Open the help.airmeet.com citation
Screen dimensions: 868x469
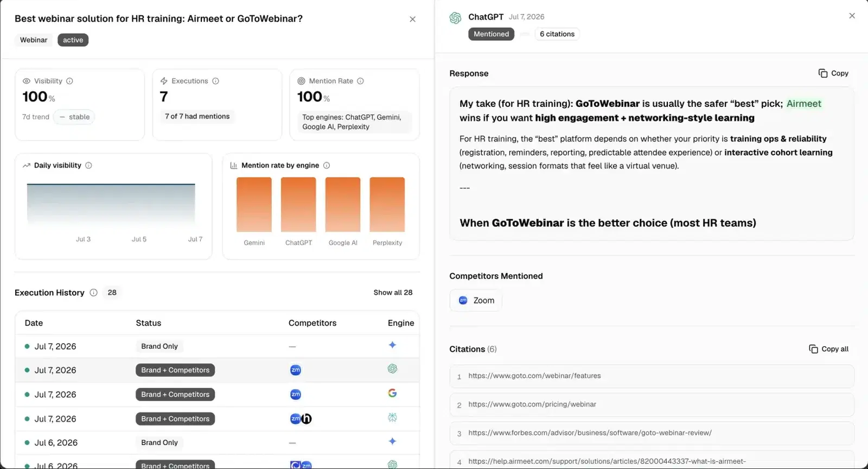point(652,460)
